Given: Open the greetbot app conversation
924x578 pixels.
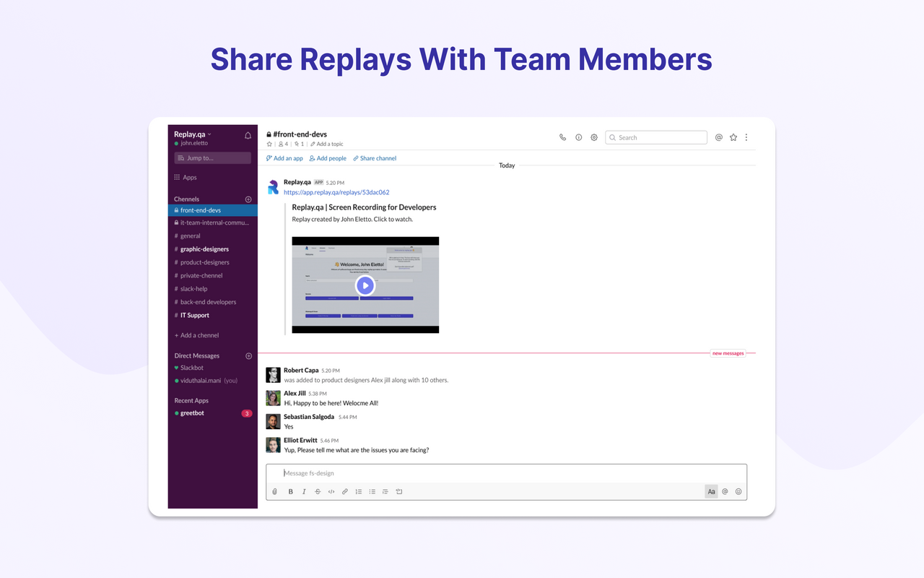Looking at the screenshot, I should click(192, 413).
